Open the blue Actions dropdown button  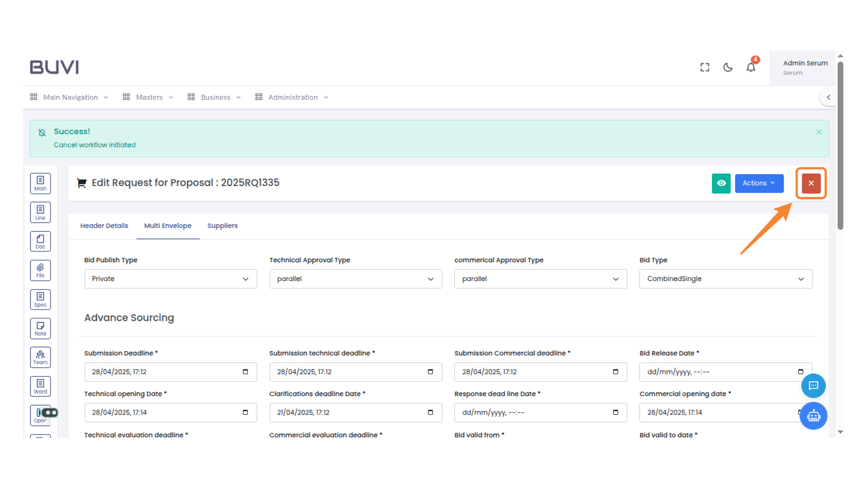[x=759, y=183]
